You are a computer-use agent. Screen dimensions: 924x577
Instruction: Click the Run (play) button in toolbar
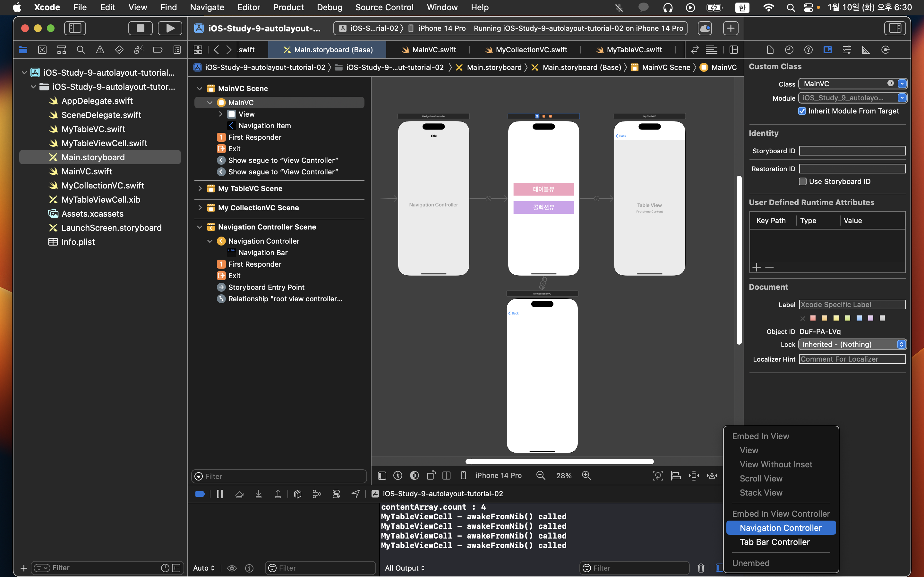tap(170, 28)
